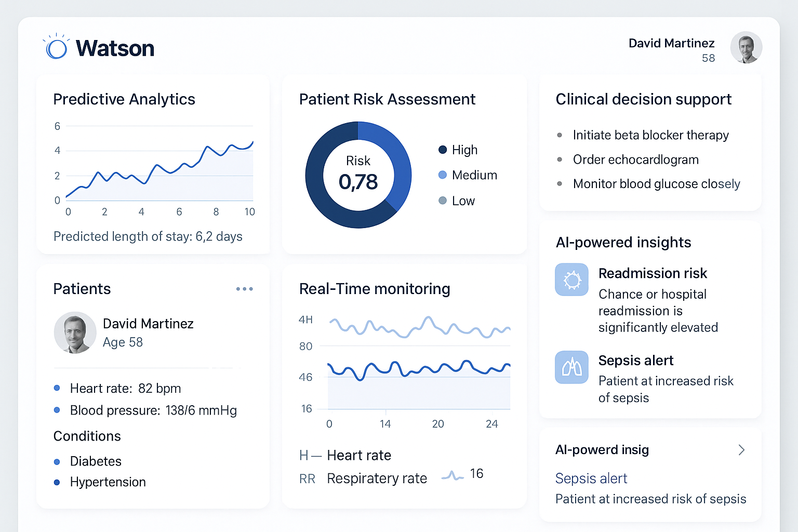Open the Sepsis alert link

click(591, 478)
